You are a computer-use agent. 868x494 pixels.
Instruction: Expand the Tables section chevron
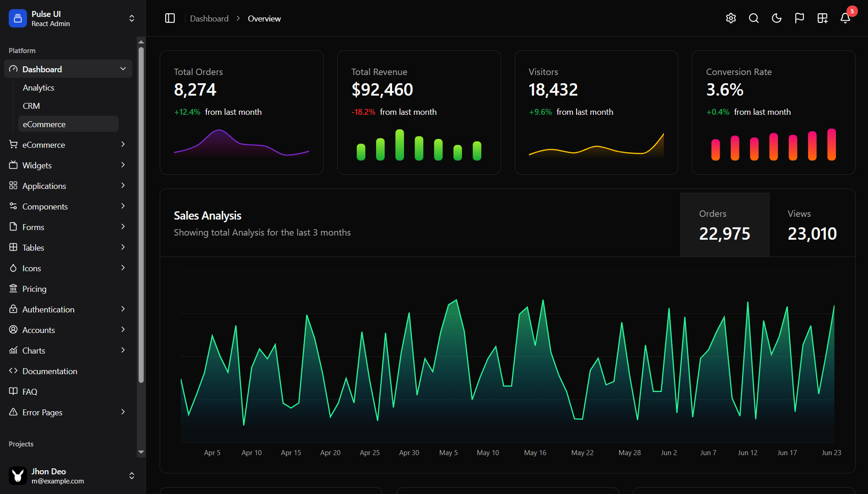click(123, 247)
